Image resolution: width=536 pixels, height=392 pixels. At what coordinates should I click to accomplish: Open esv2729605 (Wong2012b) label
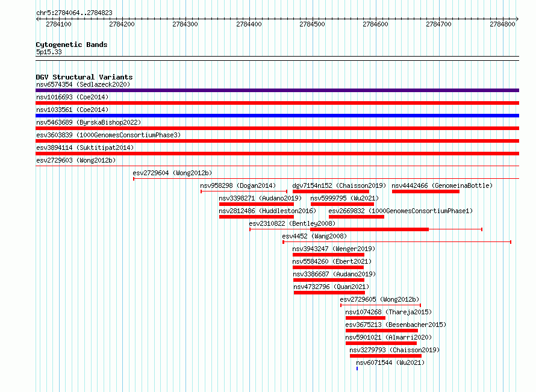[379, 299]
